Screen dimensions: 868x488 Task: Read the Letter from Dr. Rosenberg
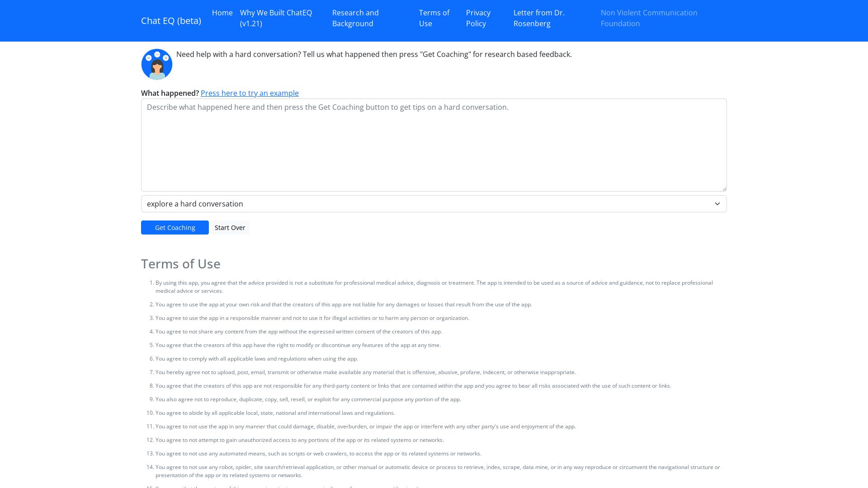click(x=539, y=18)
